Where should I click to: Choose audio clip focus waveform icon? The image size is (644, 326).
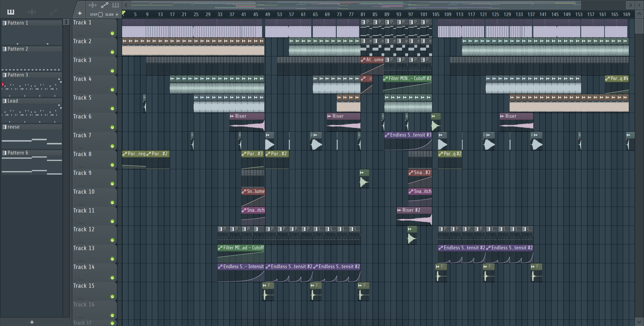coord(93,5)
